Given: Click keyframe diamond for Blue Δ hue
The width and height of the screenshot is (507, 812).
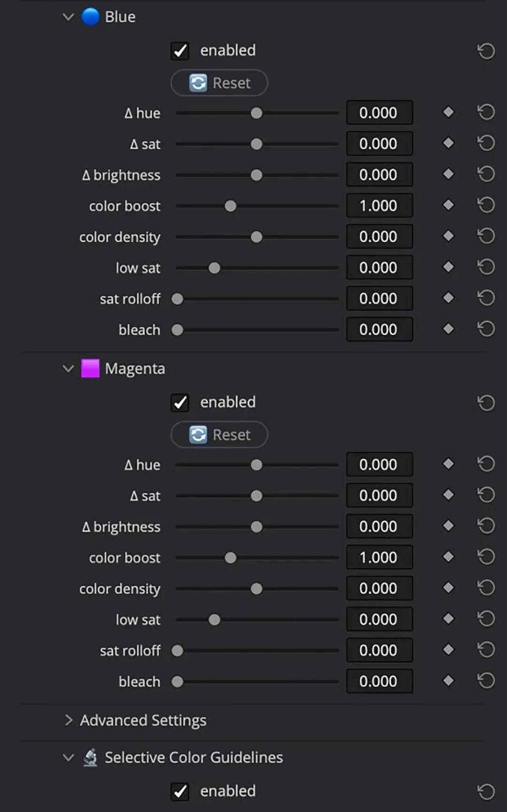Looking at the screenshot, I should [x=448, y=112].
